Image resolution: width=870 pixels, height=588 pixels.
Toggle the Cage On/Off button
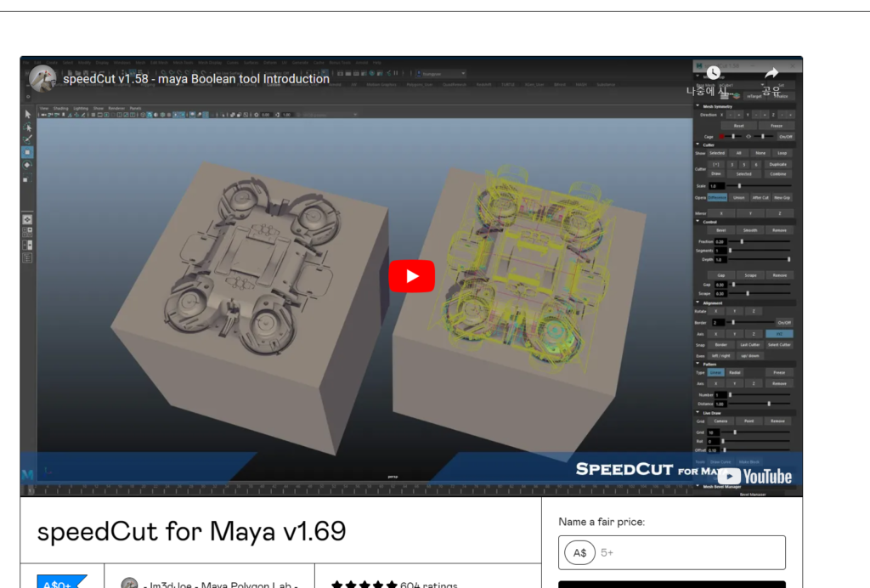785,136
